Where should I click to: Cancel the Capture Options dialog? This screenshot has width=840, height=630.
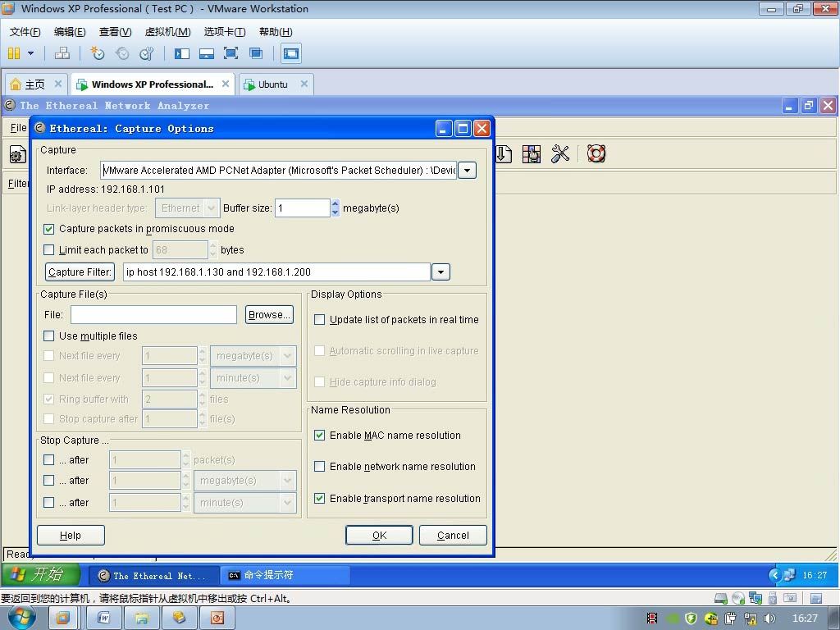coord(453,535)
